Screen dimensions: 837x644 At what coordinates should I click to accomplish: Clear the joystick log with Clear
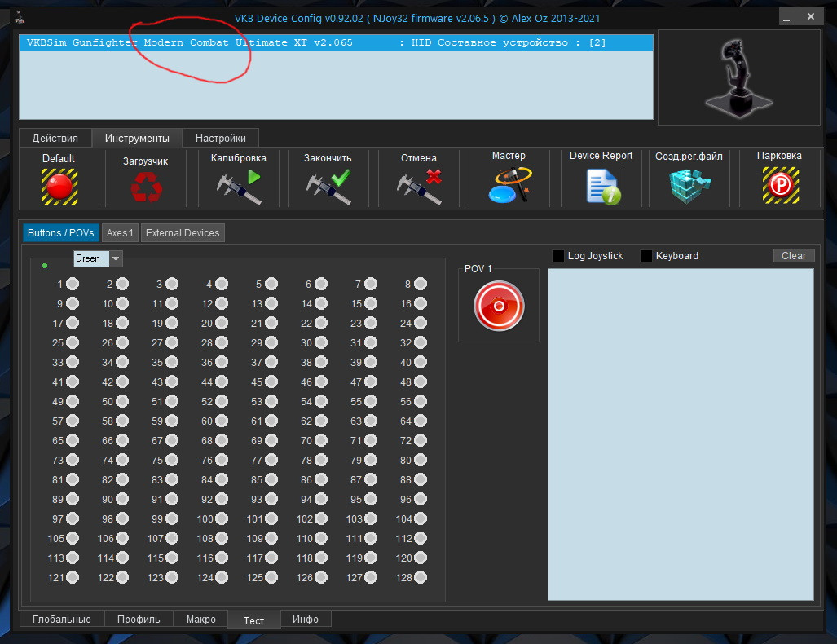[793, 256]
